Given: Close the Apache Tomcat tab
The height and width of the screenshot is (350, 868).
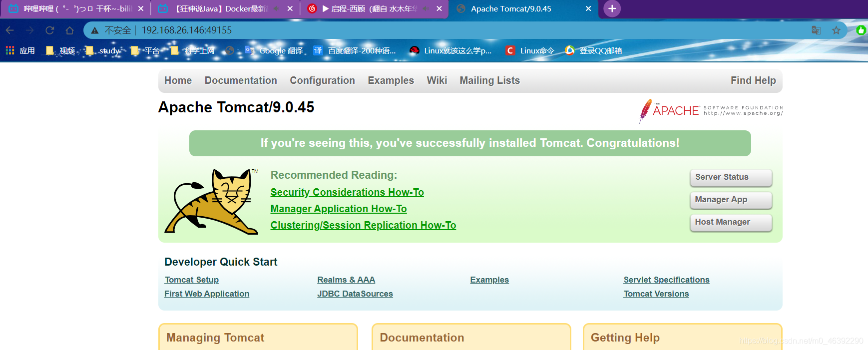Looking at the screenshot, I should pyautogui.click(x=588, y=8).
